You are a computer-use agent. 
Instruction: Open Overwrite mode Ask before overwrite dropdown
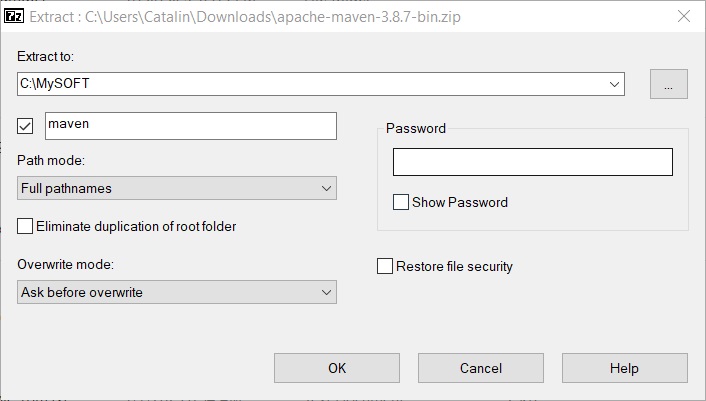(176, 292)
